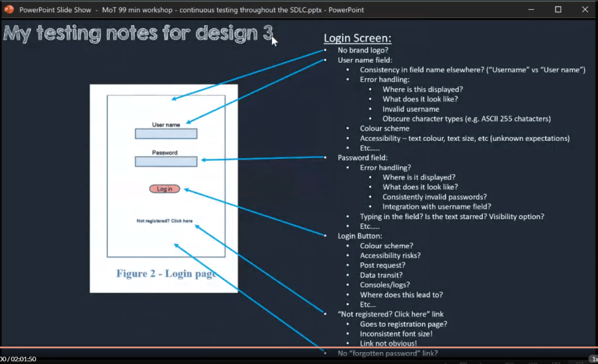
Task: Click 'Inconsistent font size!' bullet
Action: tap(396, 334)
